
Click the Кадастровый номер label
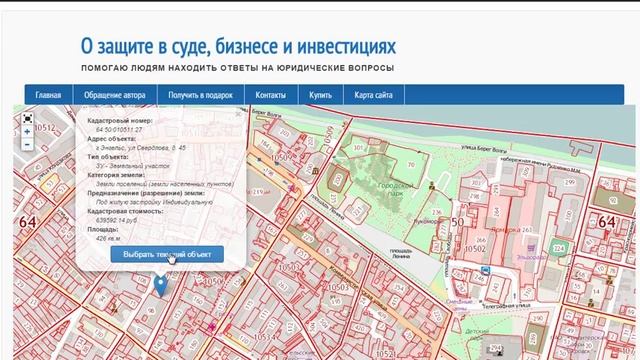tap(120, 121)
